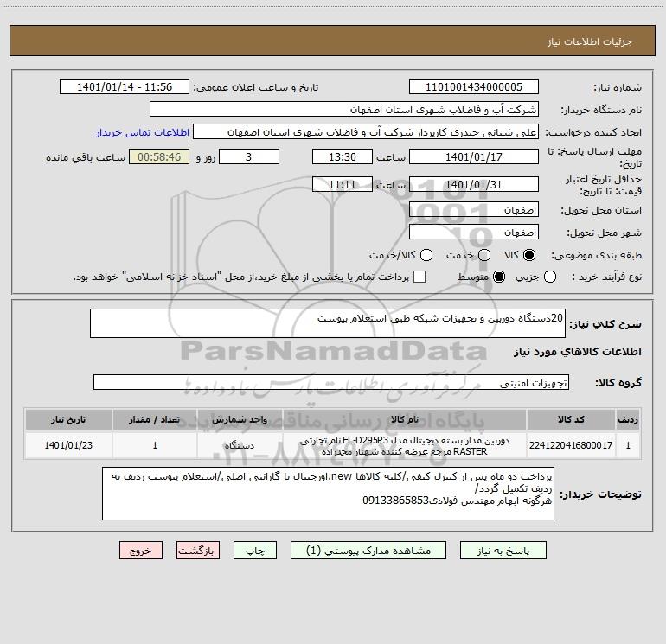Click the goods group field تجهیزات امنیتی

pos(331,382)
